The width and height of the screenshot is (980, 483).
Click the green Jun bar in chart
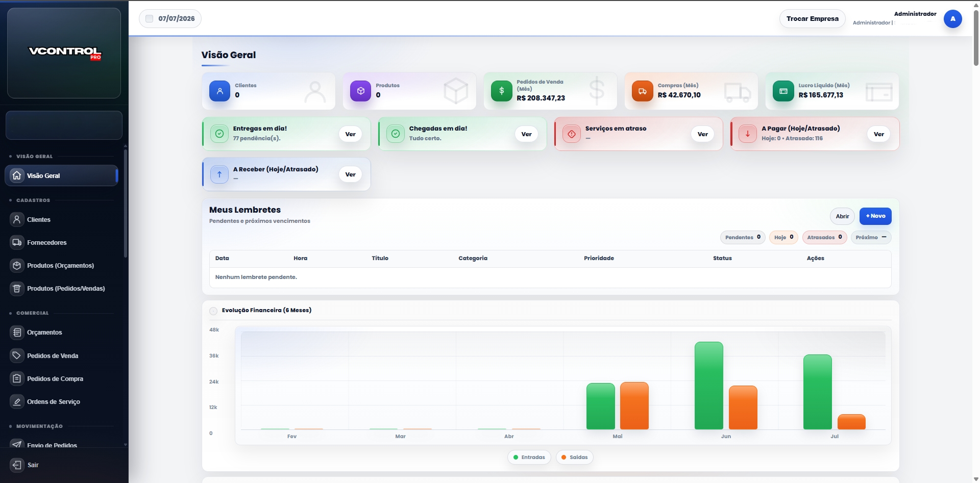708,386
